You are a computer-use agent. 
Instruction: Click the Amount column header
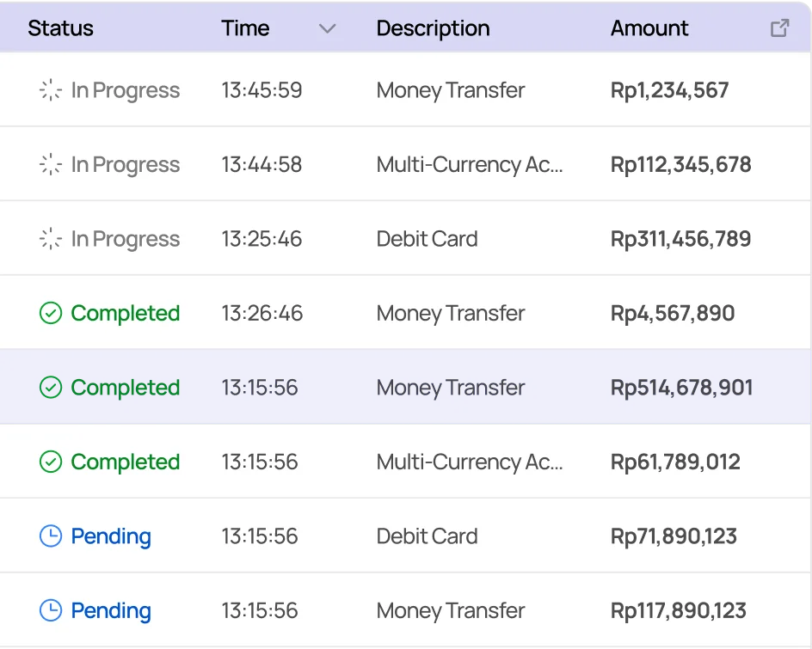649,28
